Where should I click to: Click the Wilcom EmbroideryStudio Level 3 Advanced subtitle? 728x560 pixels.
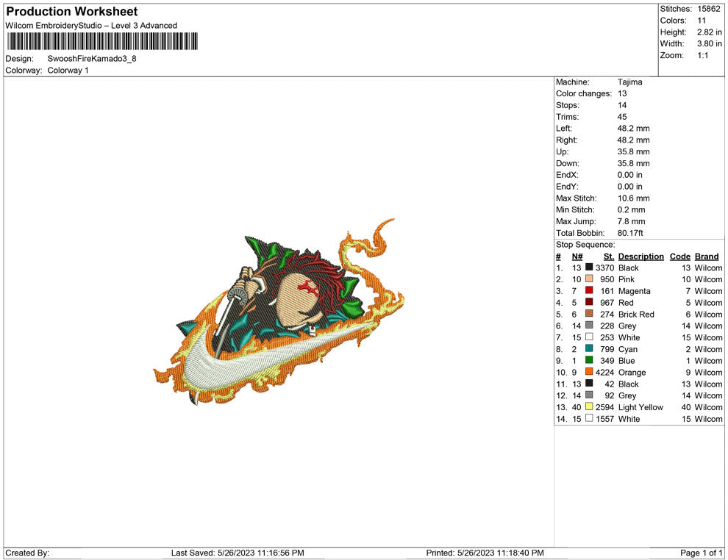pyautogui.click(x=91, y=26)
